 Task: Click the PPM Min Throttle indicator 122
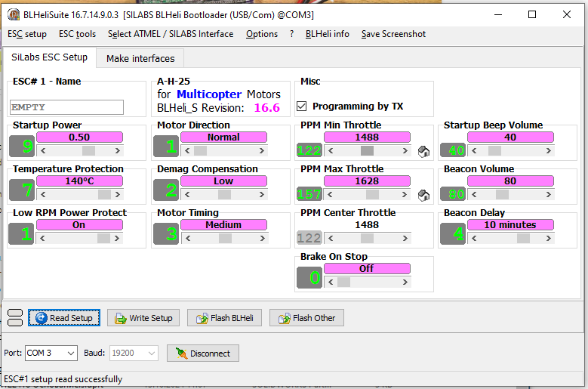click(x=309, y=150)
